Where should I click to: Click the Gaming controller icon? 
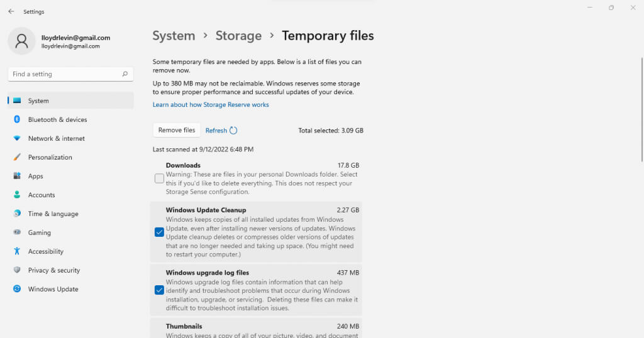[17, 232]
